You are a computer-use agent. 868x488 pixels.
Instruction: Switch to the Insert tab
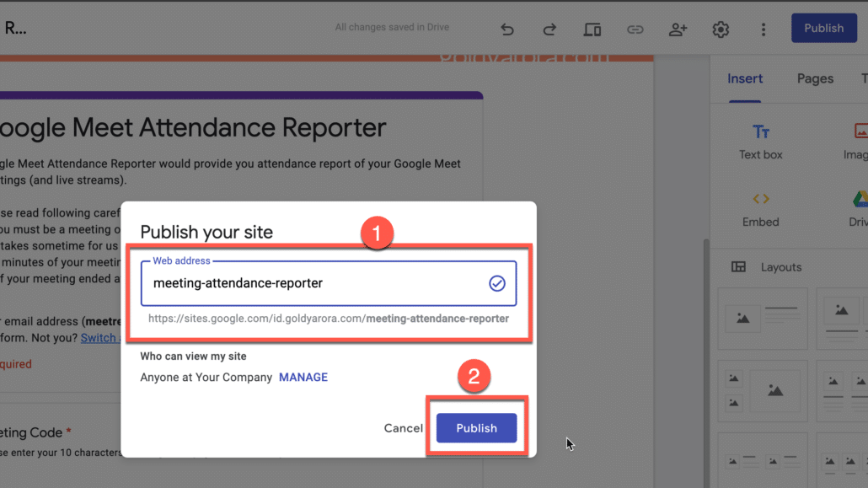click(745, 78)
